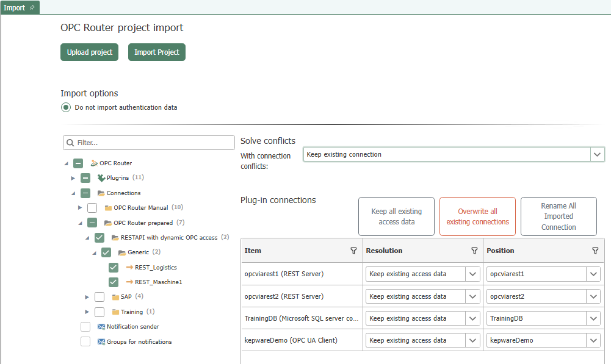Collapse the OPC Router prepared node

click(x=81, y=224)
